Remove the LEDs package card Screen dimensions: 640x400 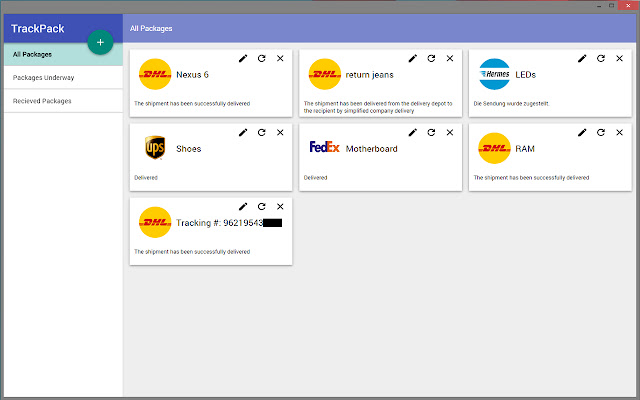tap(619, 58)
